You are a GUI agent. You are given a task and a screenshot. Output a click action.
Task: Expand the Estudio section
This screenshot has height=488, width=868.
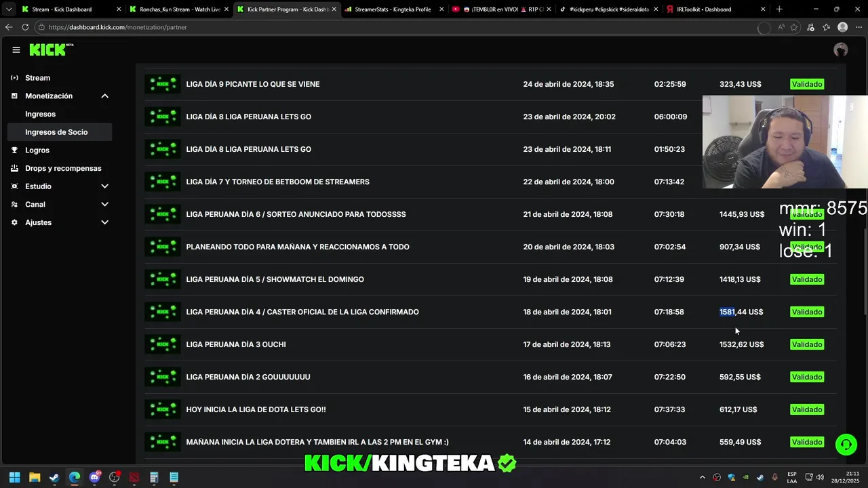[105, 186]
